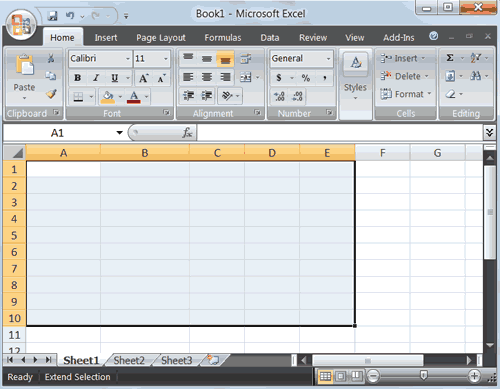Click the formula bar input field
The width and height of the screenshot is (500, 389).
click(x=339, y=133)
